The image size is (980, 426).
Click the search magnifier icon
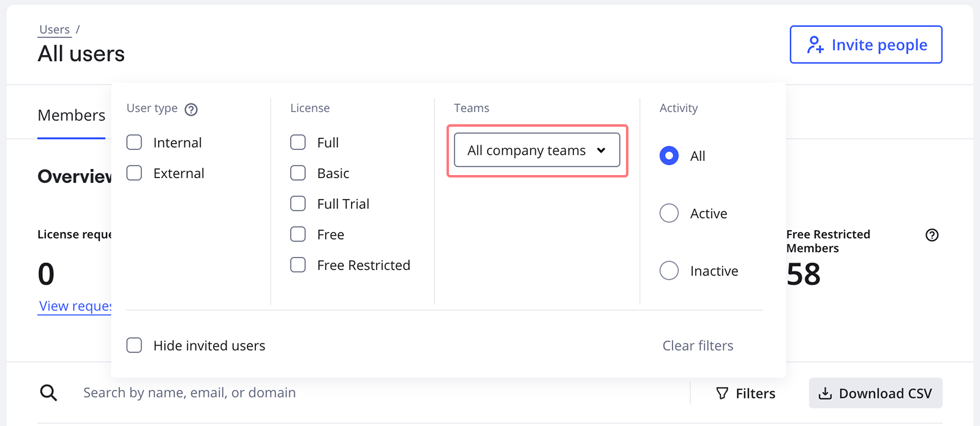click(x=48, y=393)
